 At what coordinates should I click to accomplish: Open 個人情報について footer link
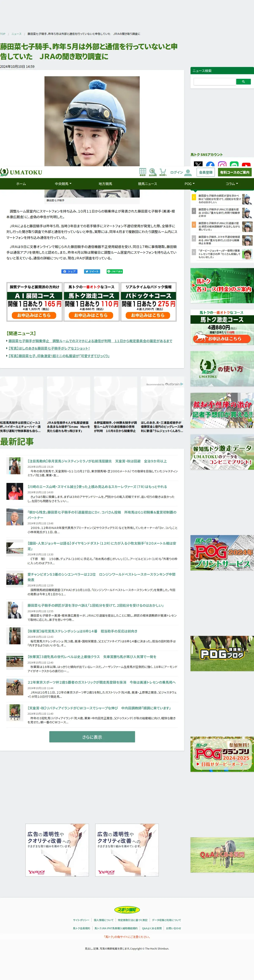pos(103,920)
